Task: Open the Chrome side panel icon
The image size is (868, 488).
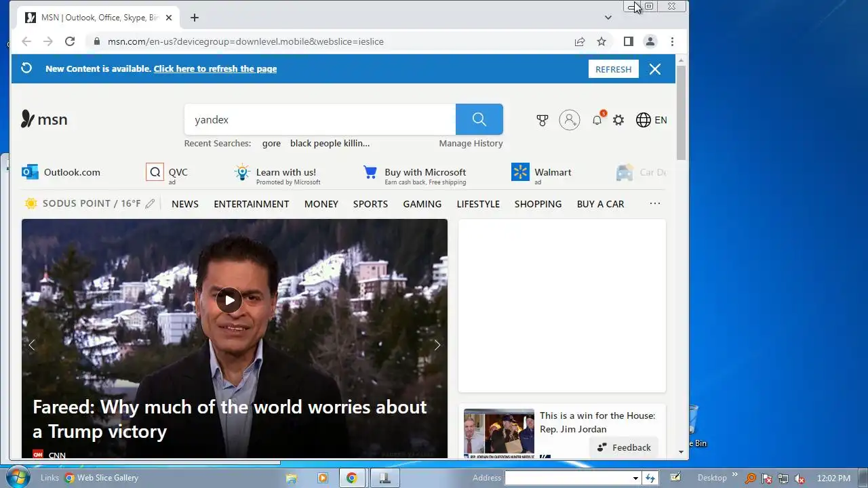Action: point(629,41)
